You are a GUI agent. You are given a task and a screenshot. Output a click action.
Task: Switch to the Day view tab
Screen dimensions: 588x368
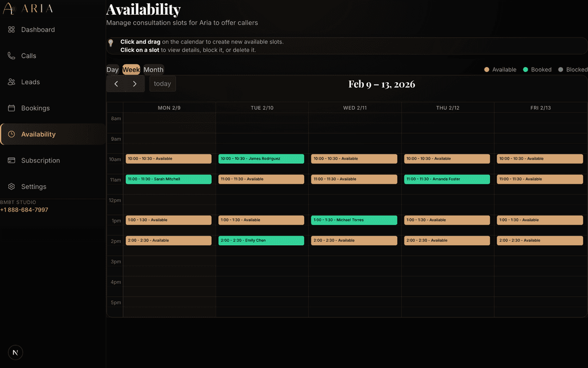click(x=112, y=69)
